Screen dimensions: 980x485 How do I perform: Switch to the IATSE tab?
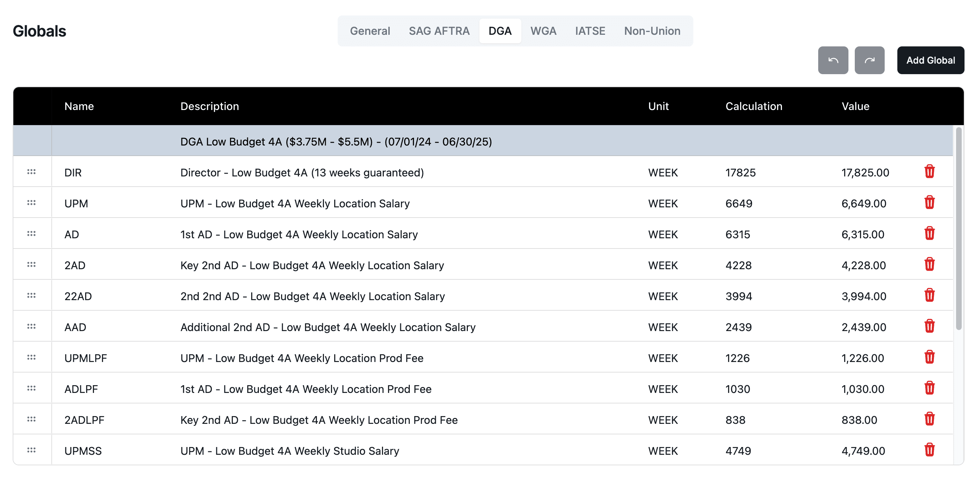point(590,31)
